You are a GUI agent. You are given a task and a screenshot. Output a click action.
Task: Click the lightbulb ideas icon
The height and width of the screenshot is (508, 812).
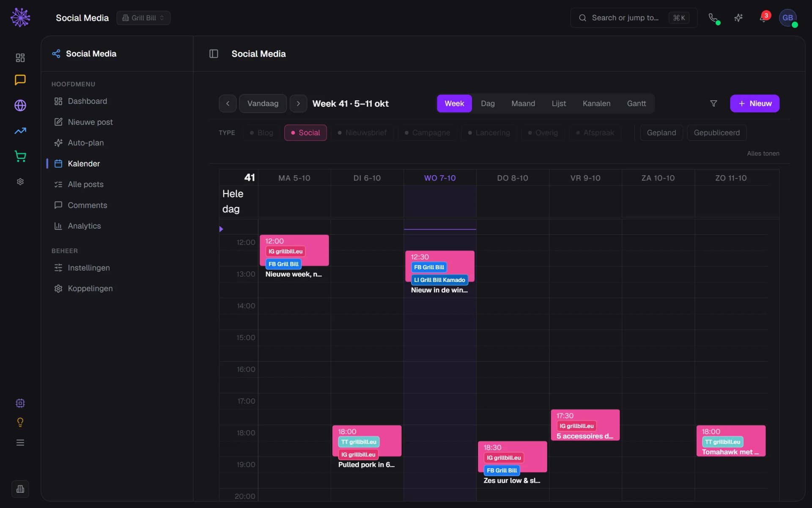pos(20,422)
